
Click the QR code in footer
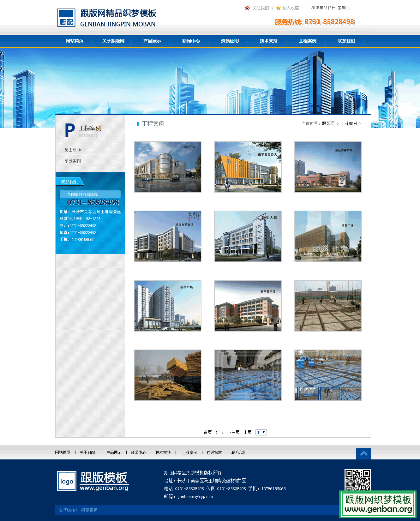click(x=357, y=480)
